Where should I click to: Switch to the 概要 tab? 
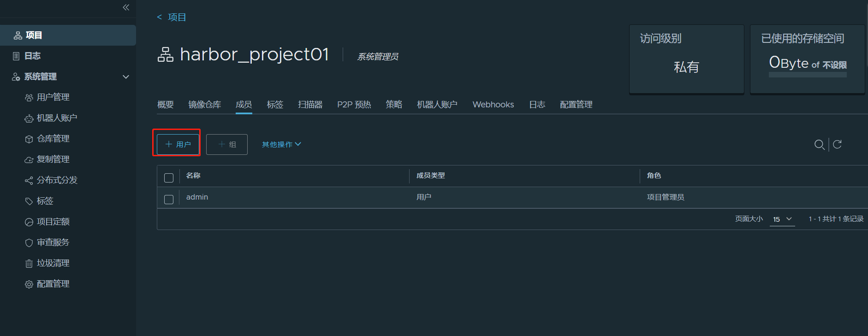[x=166, y=105]
